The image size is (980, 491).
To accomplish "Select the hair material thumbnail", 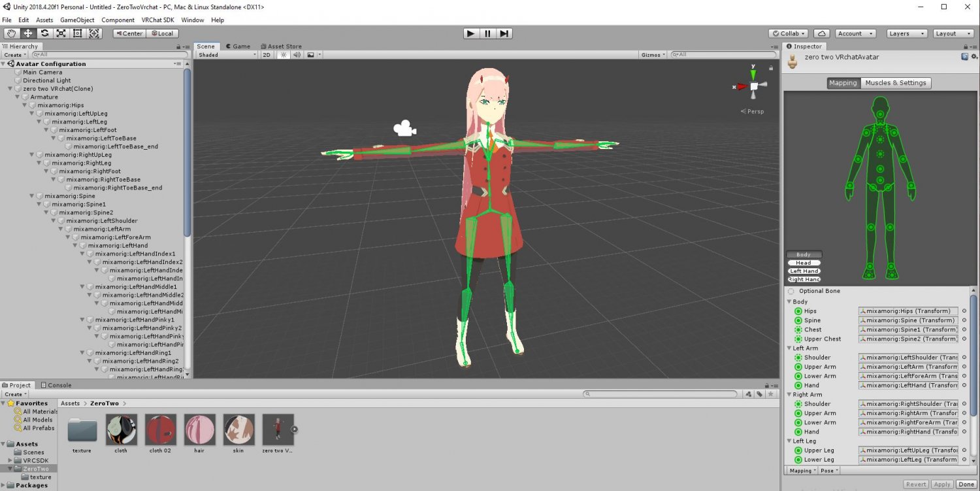I will pyautogui.click(x=199, y=430).
